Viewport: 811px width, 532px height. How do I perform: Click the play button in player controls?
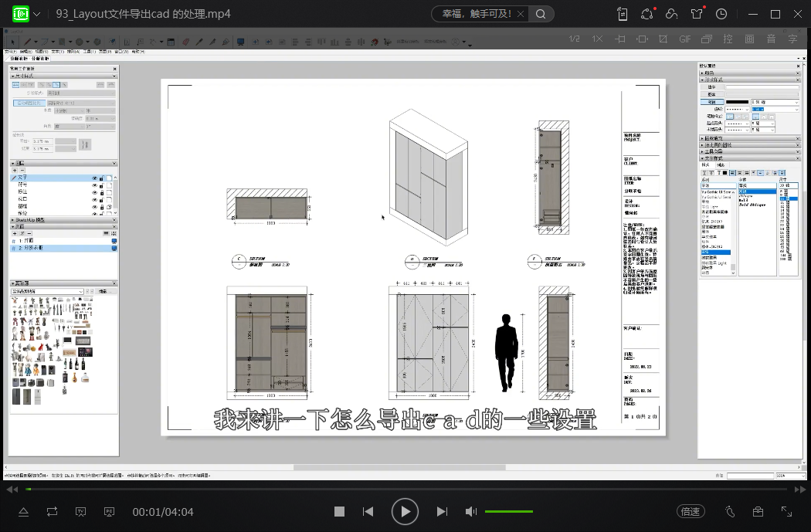pyautogui.click(x=405, y=511)
